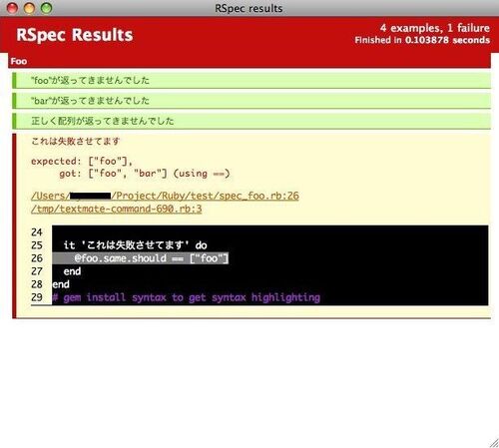Click the expected: ["foo"] message line
The image size is (499, 448).
82,162
